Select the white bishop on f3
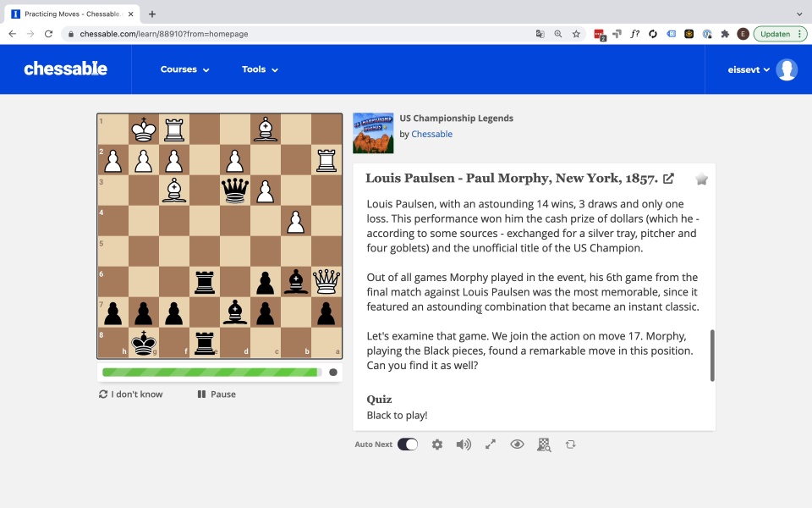The image size is (812, 508). [174, 190]
